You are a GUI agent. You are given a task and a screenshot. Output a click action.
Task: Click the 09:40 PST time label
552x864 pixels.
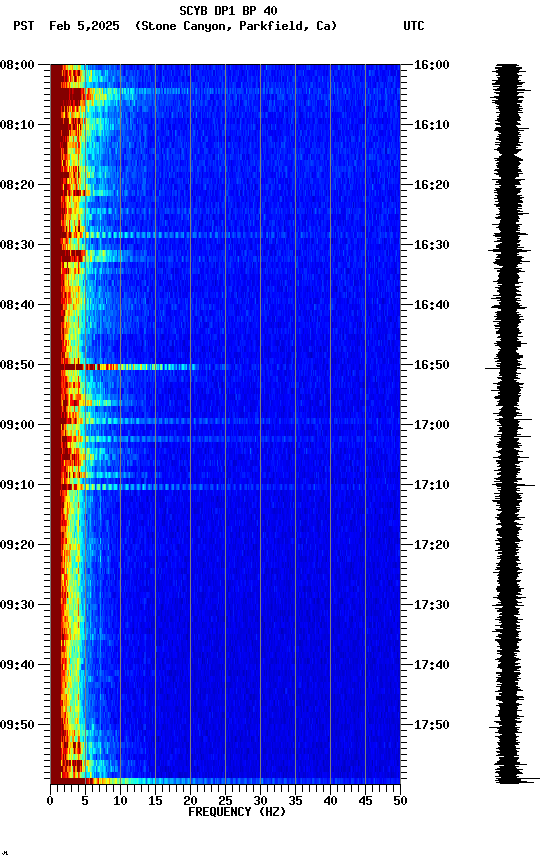click(17, 665)
